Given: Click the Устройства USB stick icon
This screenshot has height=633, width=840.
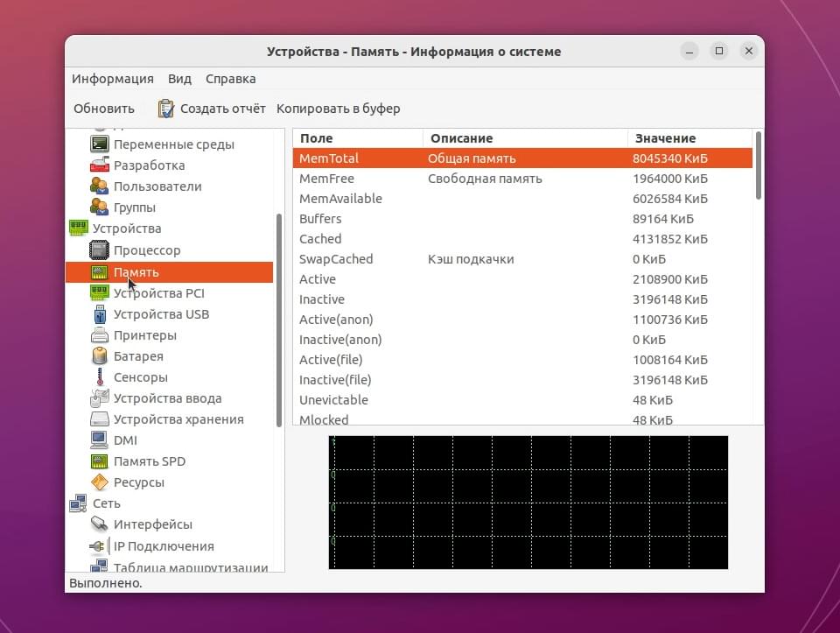Looking at the screenshot, I should pyautogui.click(x=100, y=314).
